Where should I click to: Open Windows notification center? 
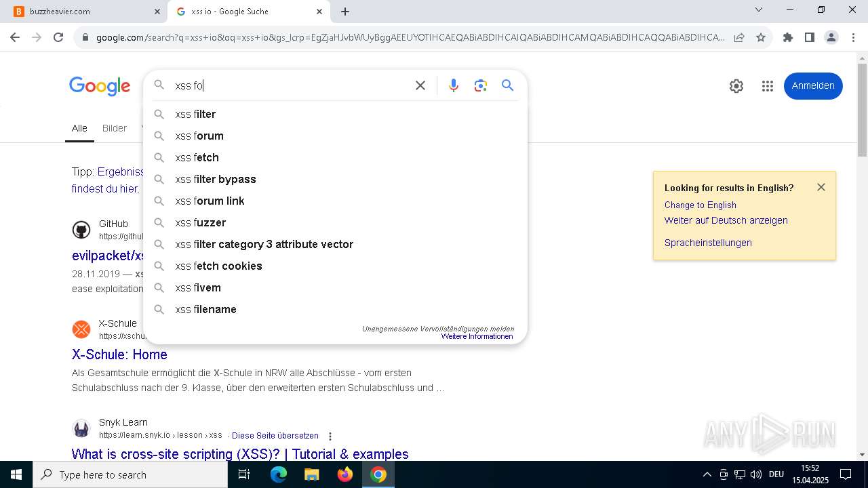coord(846,474)
